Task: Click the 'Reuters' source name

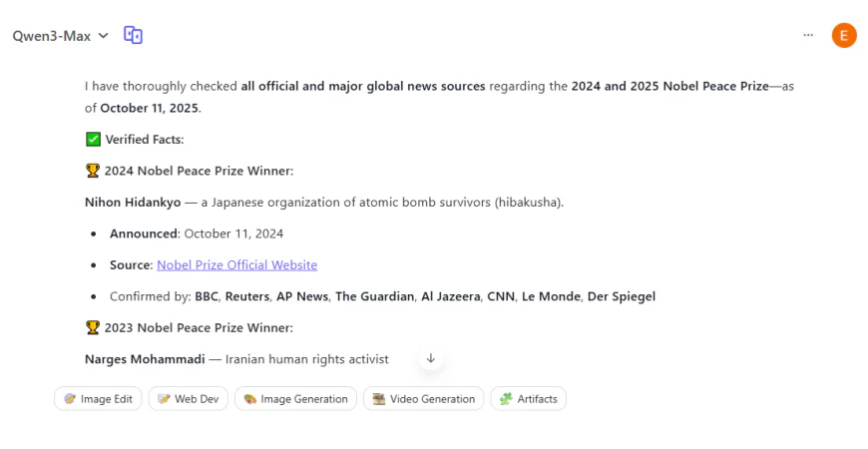Action: (246, 296)
